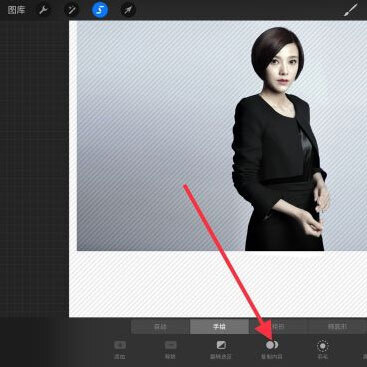Switch to the 矩形 rectangle selection tab

(x=278, y=327)
